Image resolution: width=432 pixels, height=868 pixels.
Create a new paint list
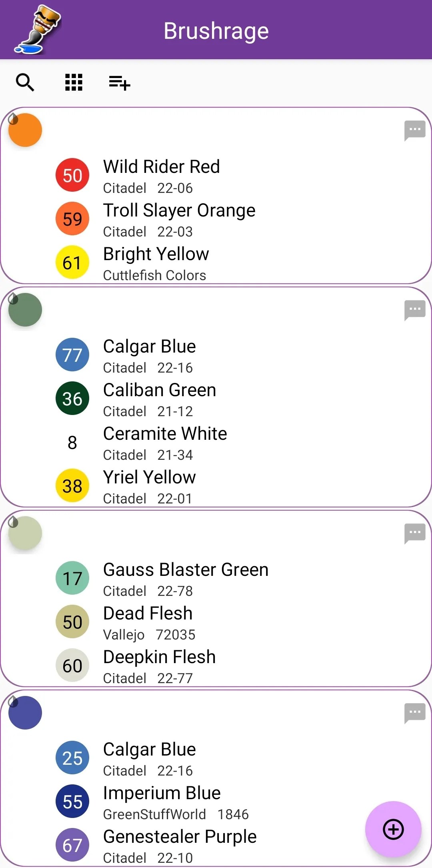coord(118,83)
